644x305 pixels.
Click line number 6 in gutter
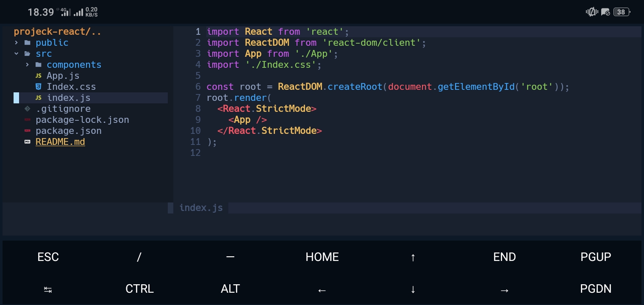coord(198,87)
